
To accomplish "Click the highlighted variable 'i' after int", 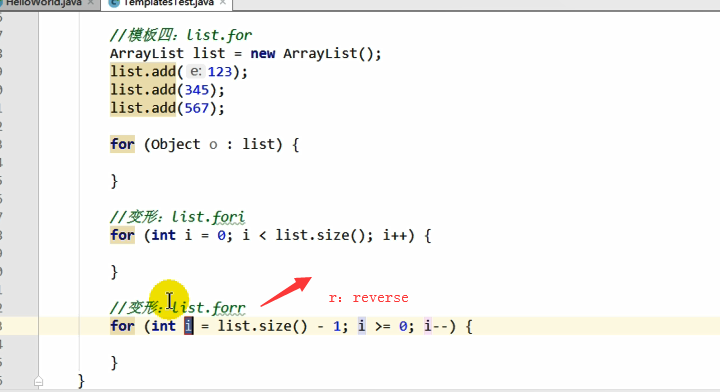I will (x=188, y=326).
